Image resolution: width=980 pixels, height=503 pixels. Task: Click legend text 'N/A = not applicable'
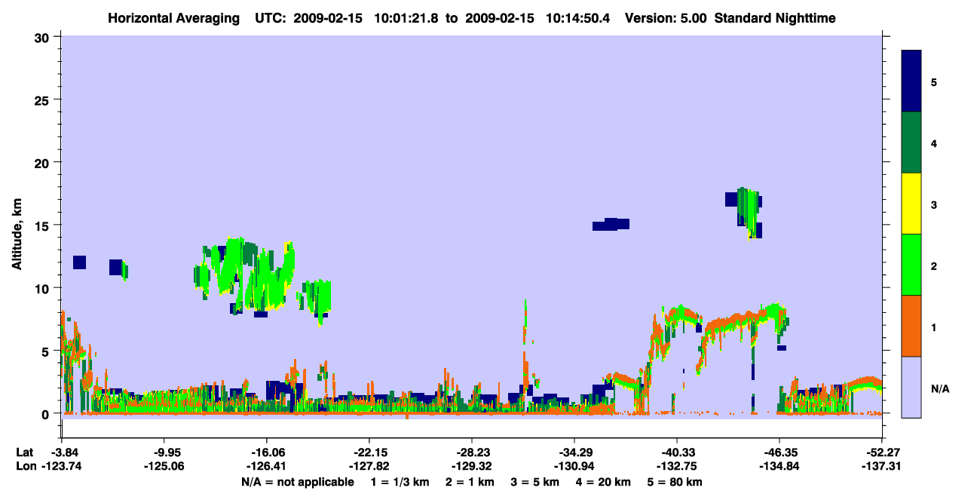click(x=297, y=482)
